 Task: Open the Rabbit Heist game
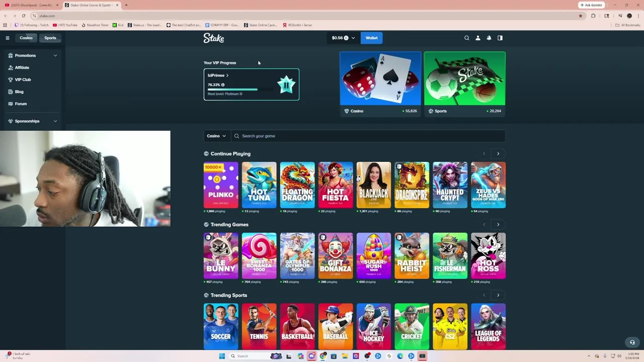pyautogui.click(x=412, y=256)
